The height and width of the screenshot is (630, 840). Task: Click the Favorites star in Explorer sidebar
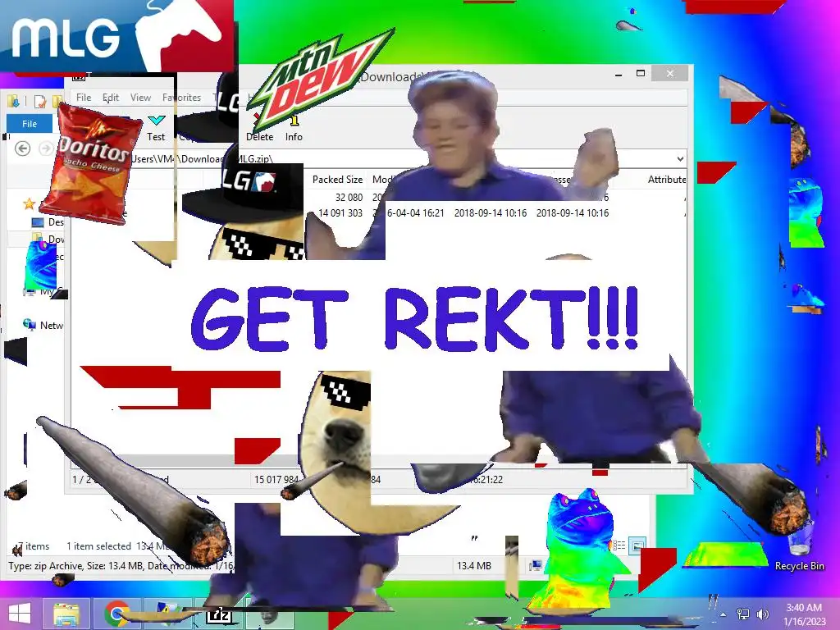point(29,203)
